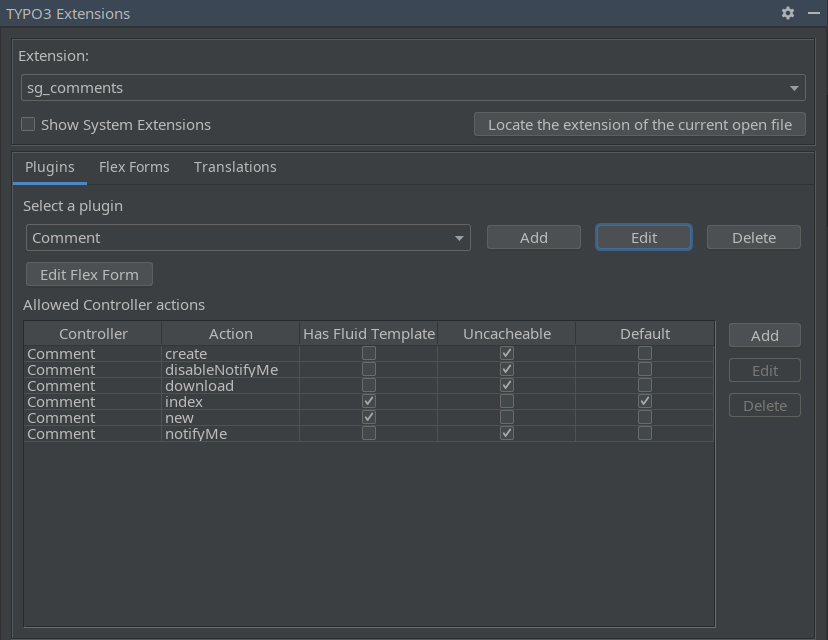
Task: Hide the TYPO3 Extensions tool window
Action: point(814,13)
